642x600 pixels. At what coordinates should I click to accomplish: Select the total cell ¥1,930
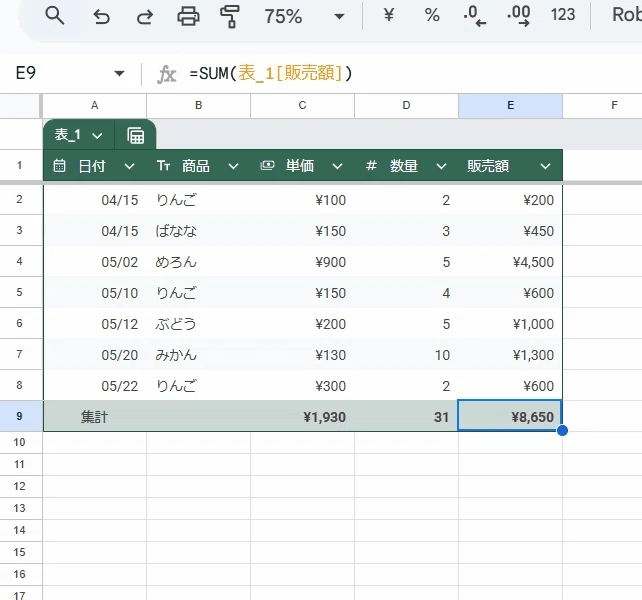[x=303, y=417]
